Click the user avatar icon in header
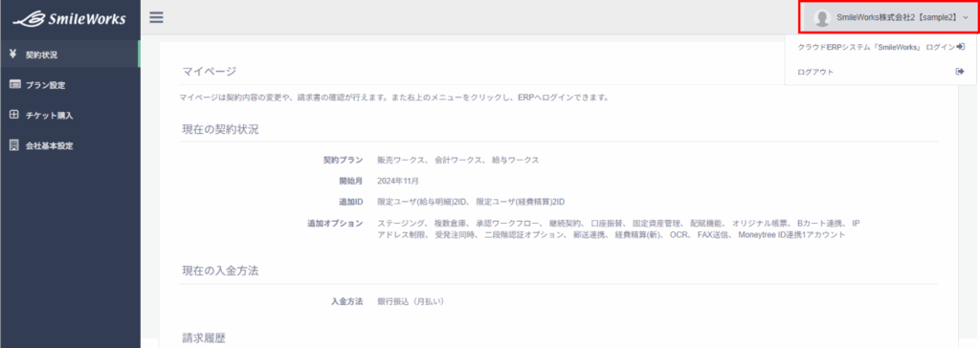 coord(822,18)
